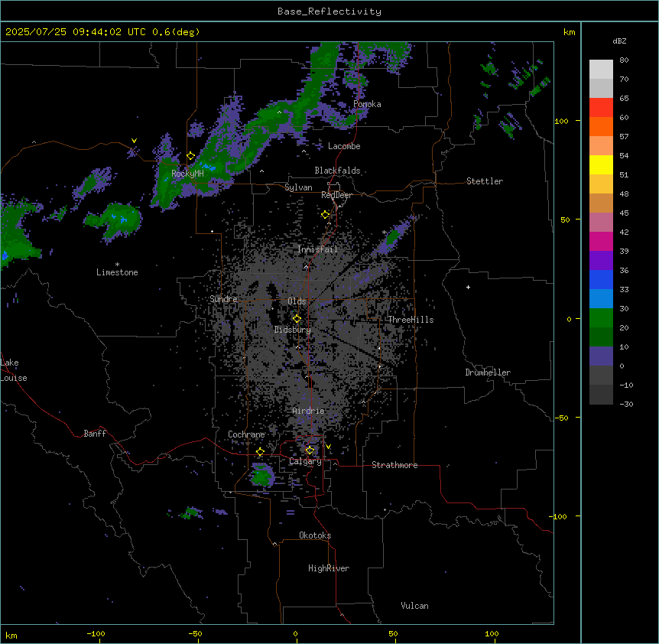This screenshot has width=659, height=644.
Task: Click the Stettler label
Action: tap(484, 181)
